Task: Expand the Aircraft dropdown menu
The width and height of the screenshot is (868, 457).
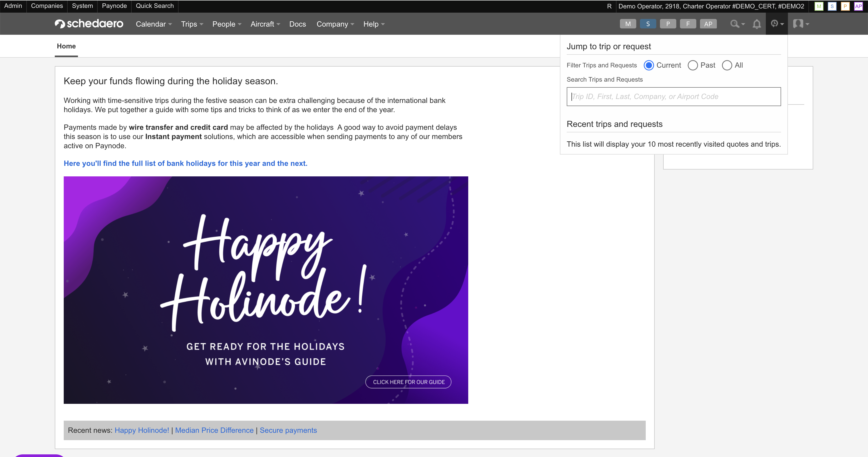Action: tap(265, 24)
